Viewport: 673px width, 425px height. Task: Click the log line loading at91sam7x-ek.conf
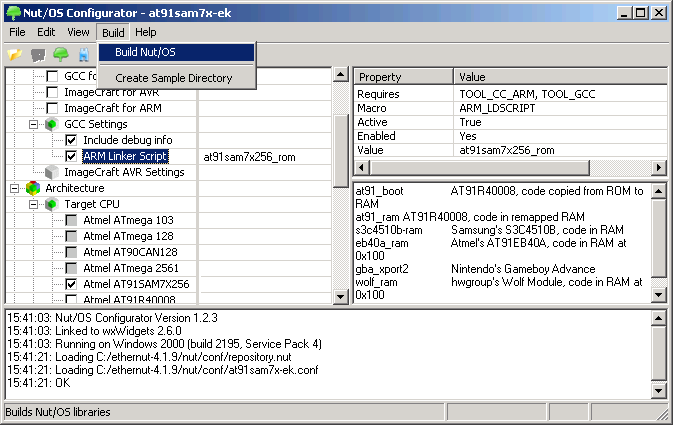[x=163, y=370]
